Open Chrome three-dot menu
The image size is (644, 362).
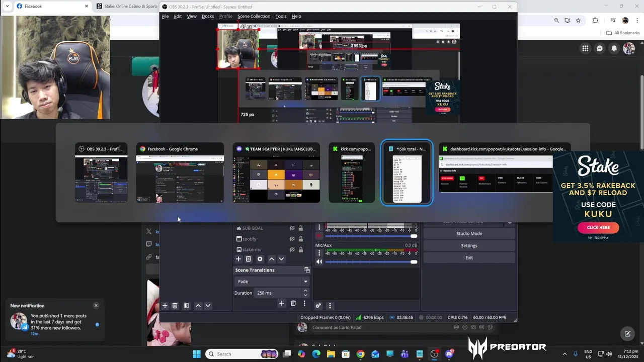637,20
